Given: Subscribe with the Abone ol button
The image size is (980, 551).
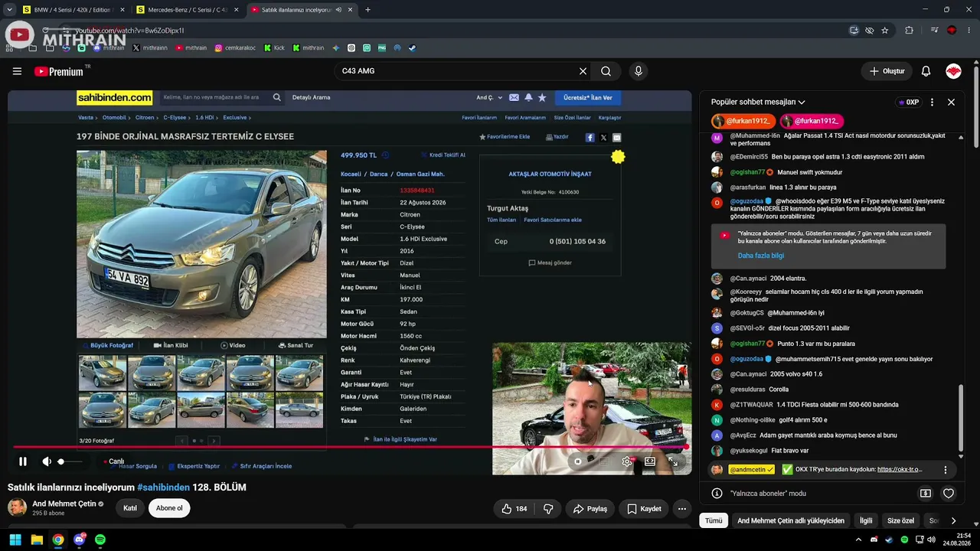Looking at the screenshot, I should (x=169, y=508).
